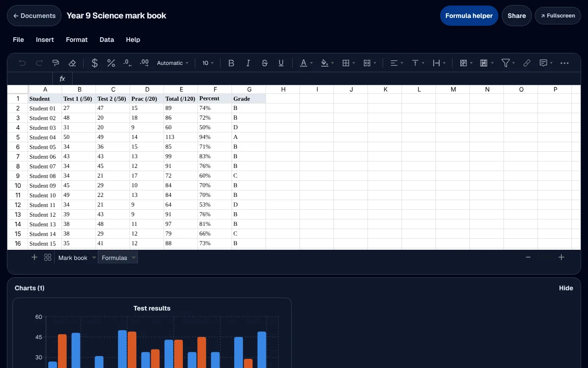Click the cell name box
Image resolution: width=588 pixels, height=368 pixels.
pos(30,79)
